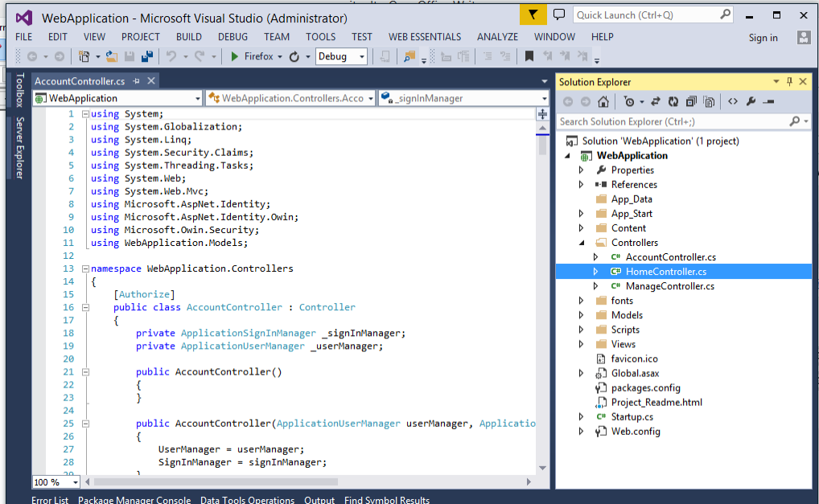
Task: Open the Debug configuration dropdown
Action: click(x=362, y=56)
